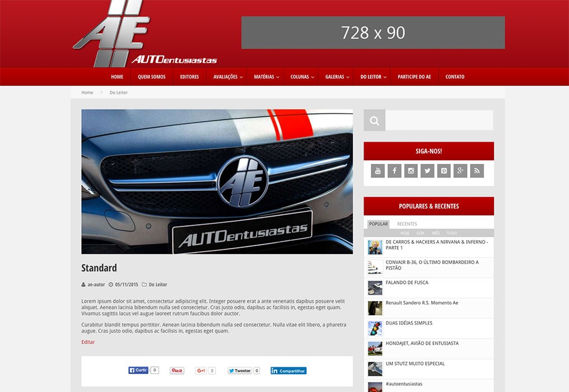Open the Google Plus follow icon
Image resolution: width=569 pixels, height=392 pixels.
[460, 171]
